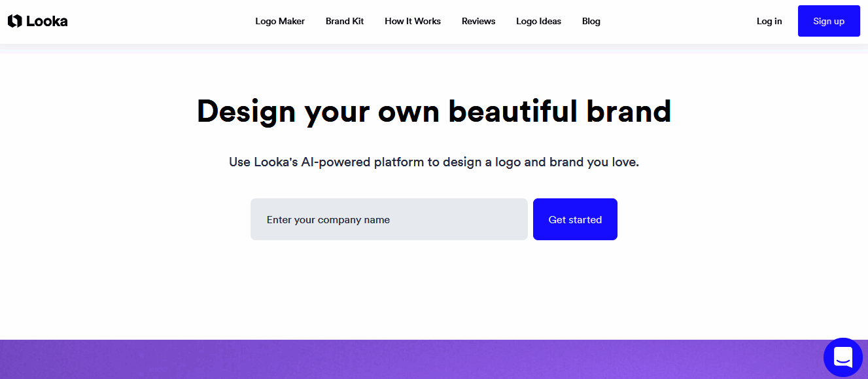Open the Reviews page
This screenshot has height=379, width=868.
(x=478, y=21)
